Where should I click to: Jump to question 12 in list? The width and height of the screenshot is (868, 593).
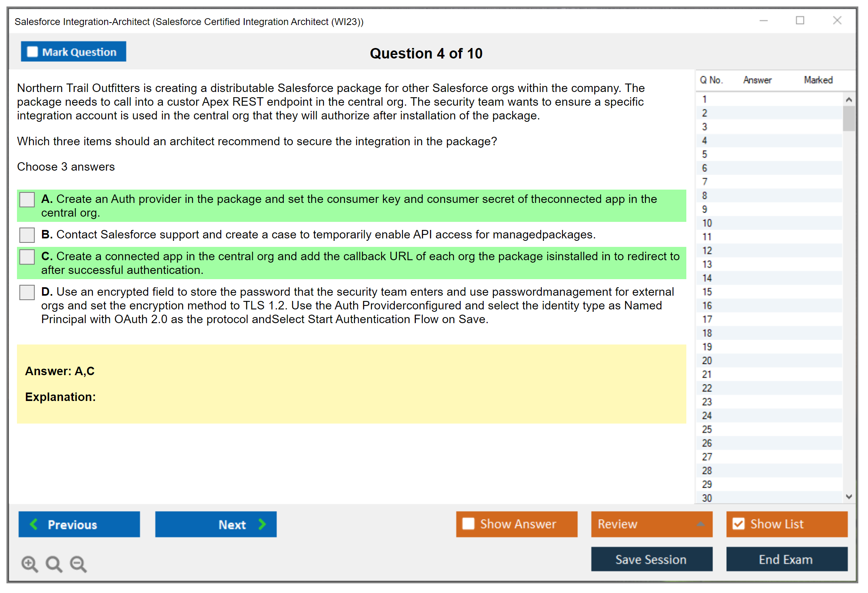707,251
